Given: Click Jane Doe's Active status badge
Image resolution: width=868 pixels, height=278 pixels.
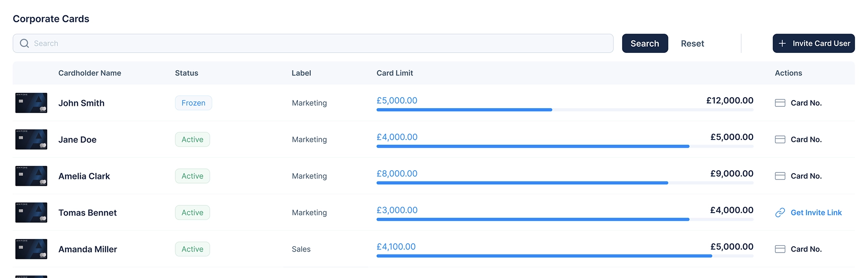Looking at the screenshot, I should coord(192,139).
